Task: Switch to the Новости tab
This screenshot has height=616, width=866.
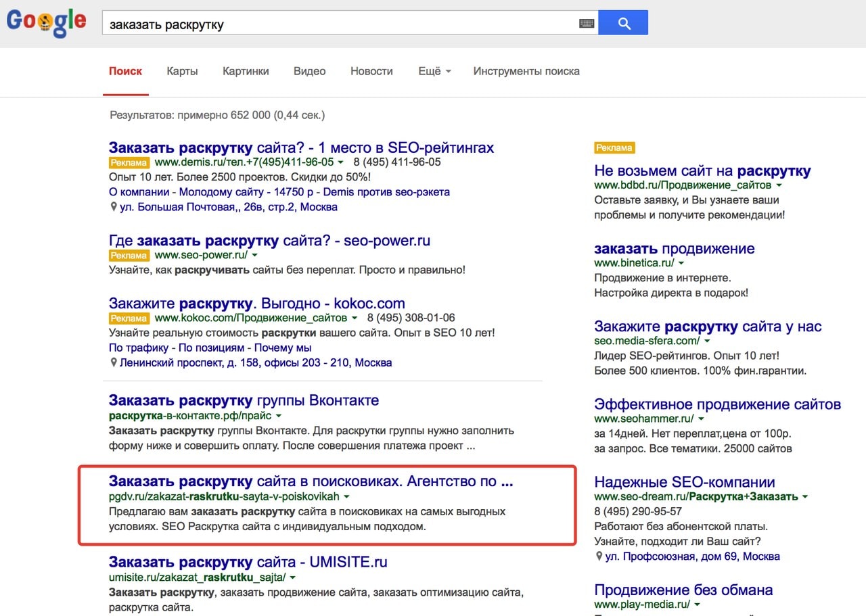Action: coord(371,71)
